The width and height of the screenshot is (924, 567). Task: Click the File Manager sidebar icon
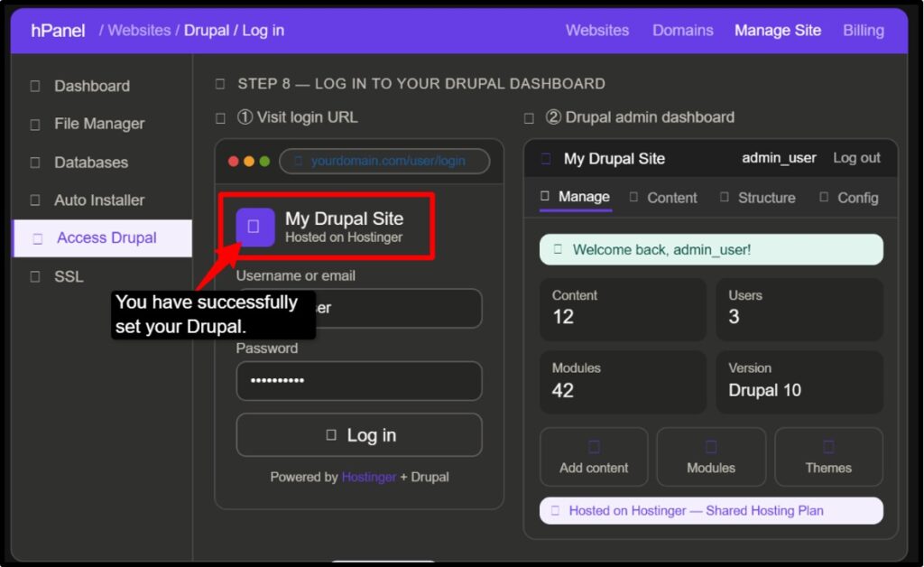[x=35, y=125]
